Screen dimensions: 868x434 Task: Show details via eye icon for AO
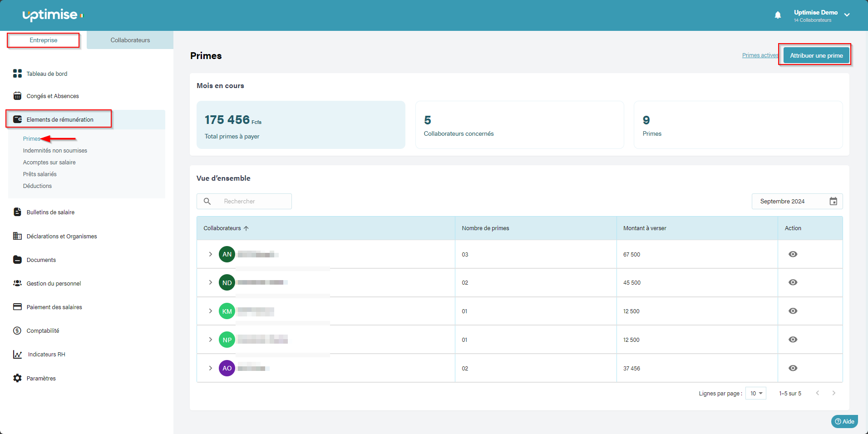(793, 368)
